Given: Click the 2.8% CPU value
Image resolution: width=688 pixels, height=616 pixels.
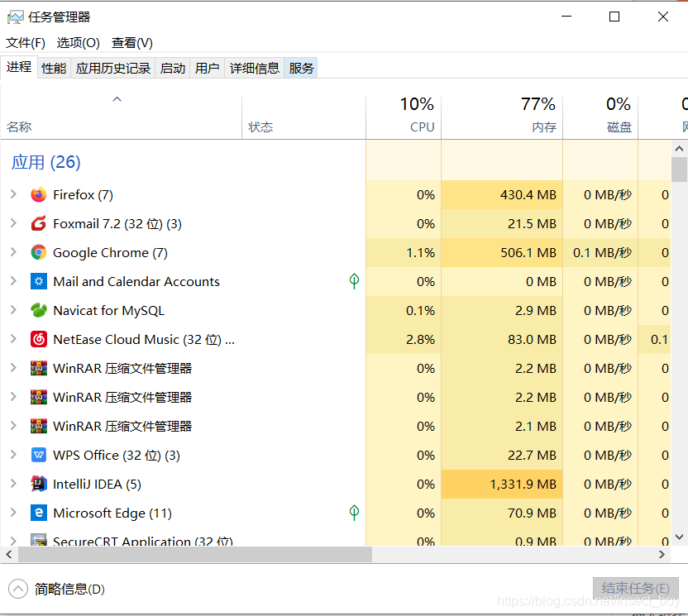Looking at the screenshot, I should tap(420, 339).
